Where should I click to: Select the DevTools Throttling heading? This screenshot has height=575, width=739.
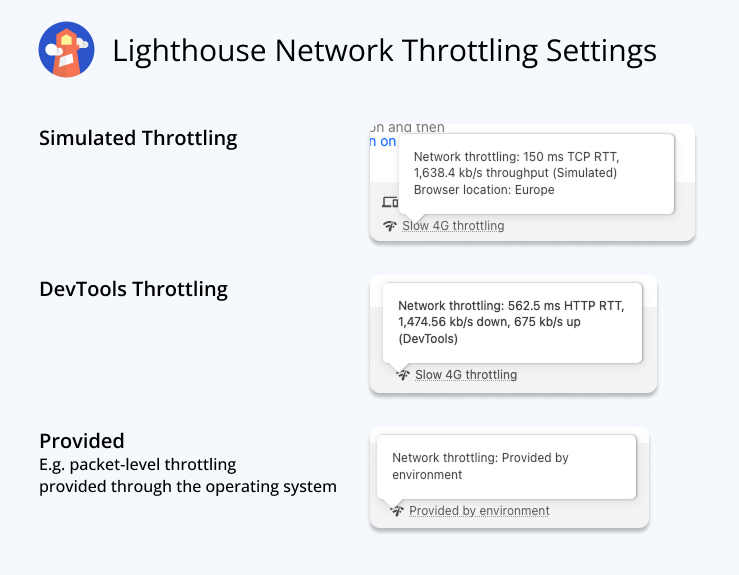pyautogui.click(x=133, y=290)
